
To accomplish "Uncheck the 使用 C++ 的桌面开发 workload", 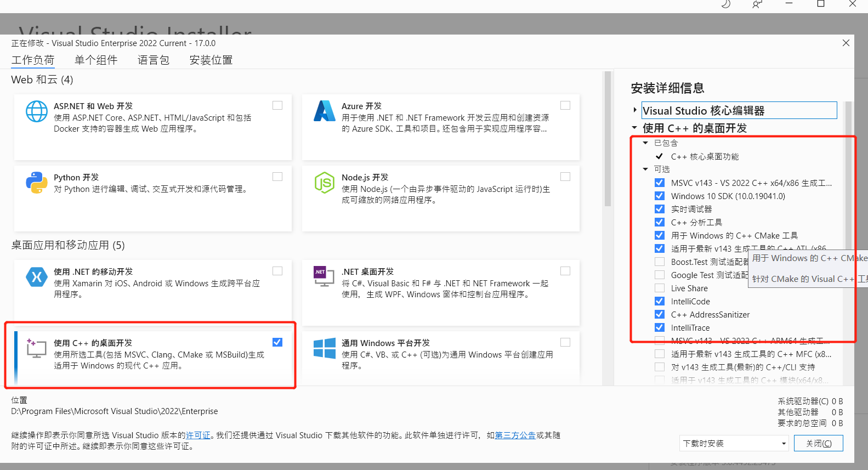I will pyautogui.click(x=277, y=342).
